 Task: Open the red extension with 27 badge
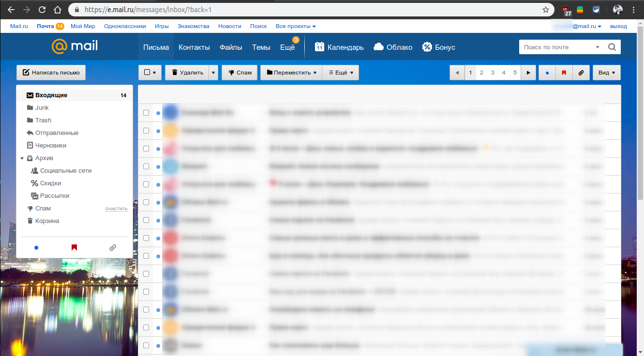[x=566, y=10]
